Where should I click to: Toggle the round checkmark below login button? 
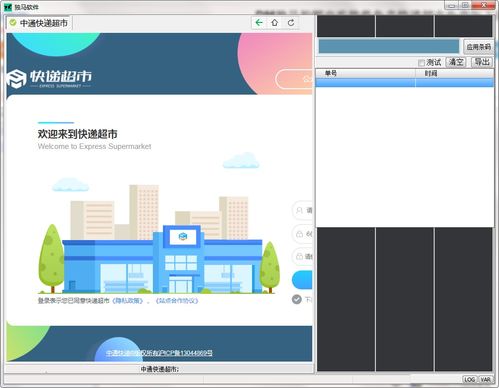(x=297, y=299)
